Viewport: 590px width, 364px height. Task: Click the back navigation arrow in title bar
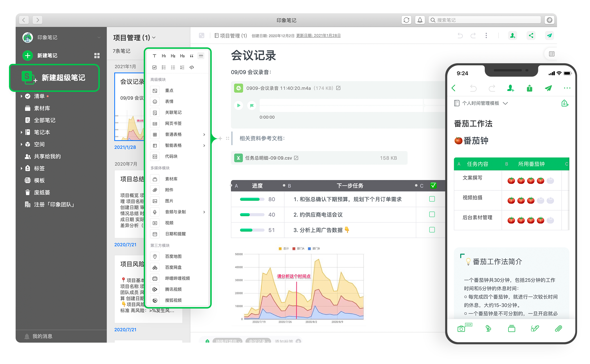24,20
